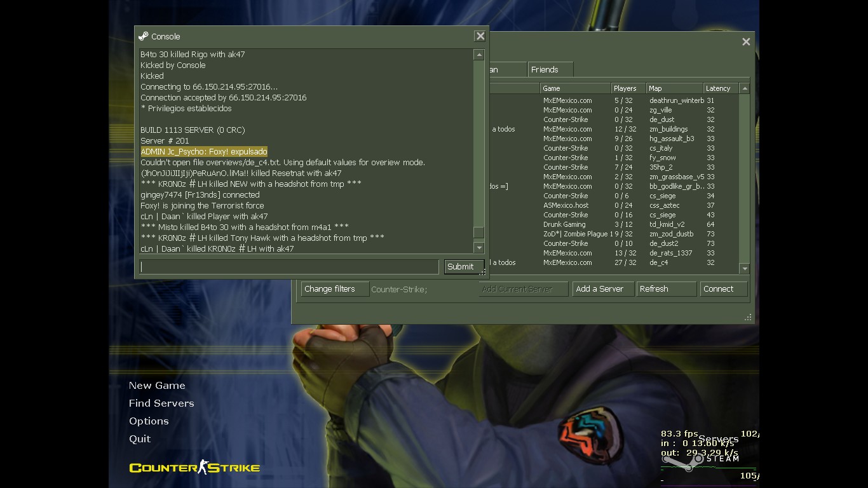Screen dimensions: 868x488
Task: Click console line 'gingey7474 [Fr13nds] connected'
Action: point(200,195)
